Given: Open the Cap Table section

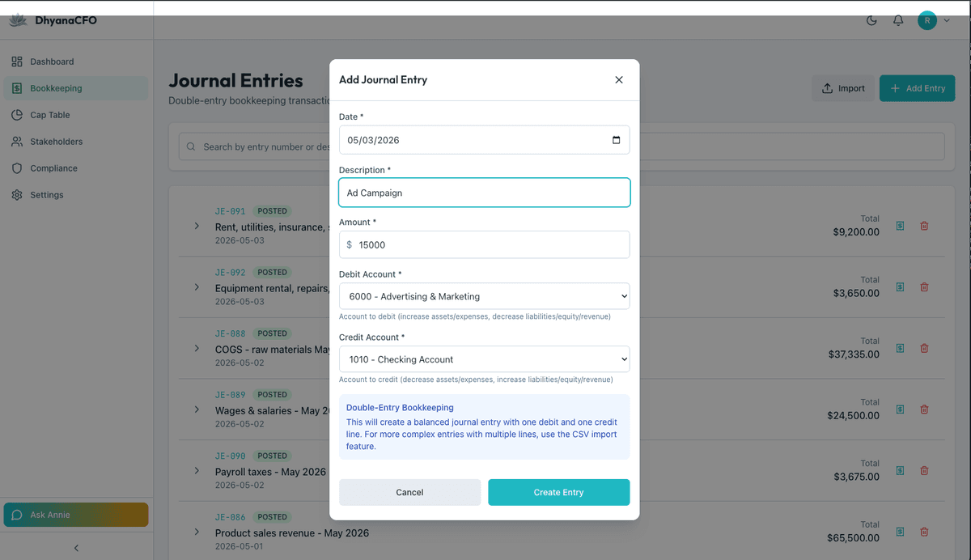Looking at the screenshot, I should click(x=76, y=115).
